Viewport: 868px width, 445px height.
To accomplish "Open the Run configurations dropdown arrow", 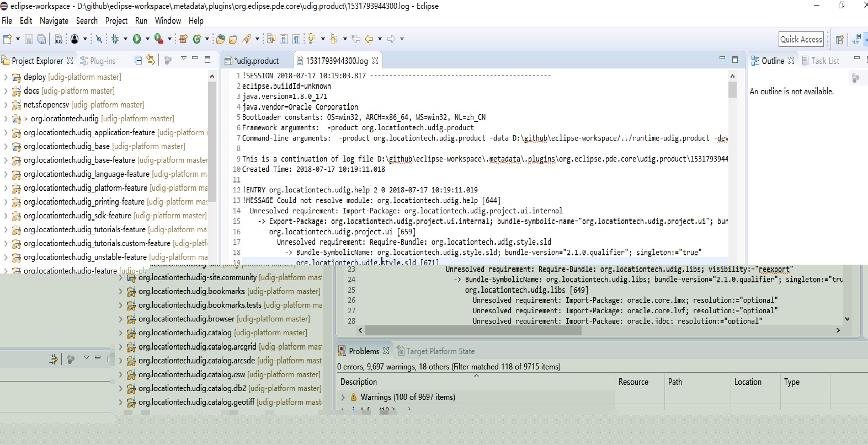I will [x=147, y=39].
